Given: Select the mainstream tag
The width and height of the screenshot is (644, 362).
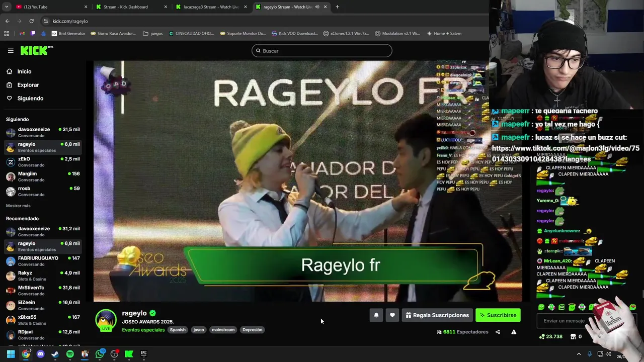Looking at the screenshot, I should click(x=223, y=330).
